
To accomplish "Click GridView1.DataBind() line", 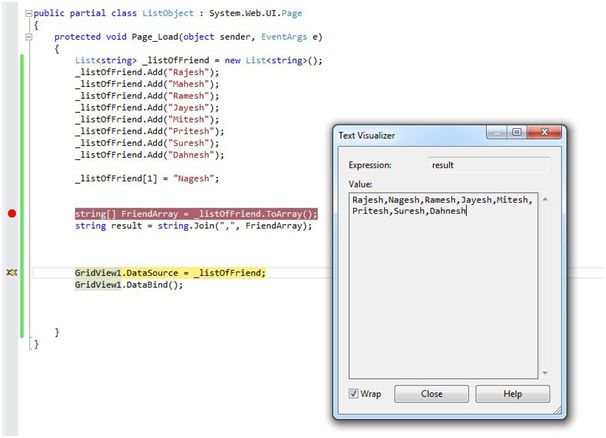I will [x=129, y=285].
